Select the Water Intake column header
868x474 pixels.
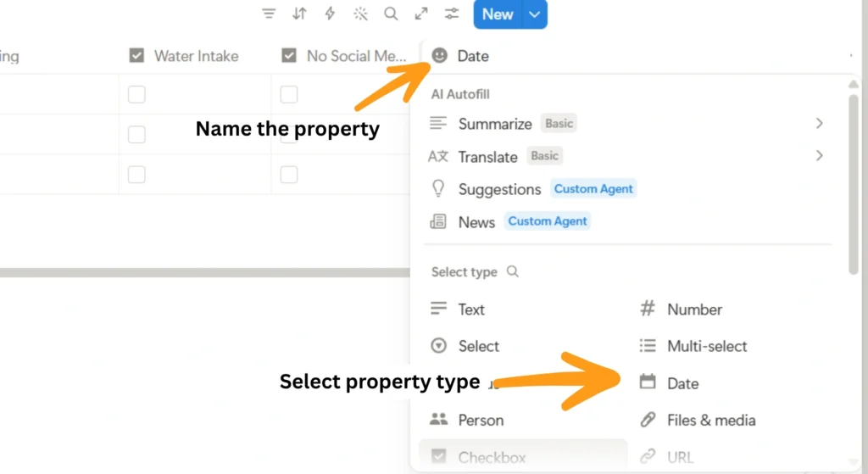[x=196, y=56]
